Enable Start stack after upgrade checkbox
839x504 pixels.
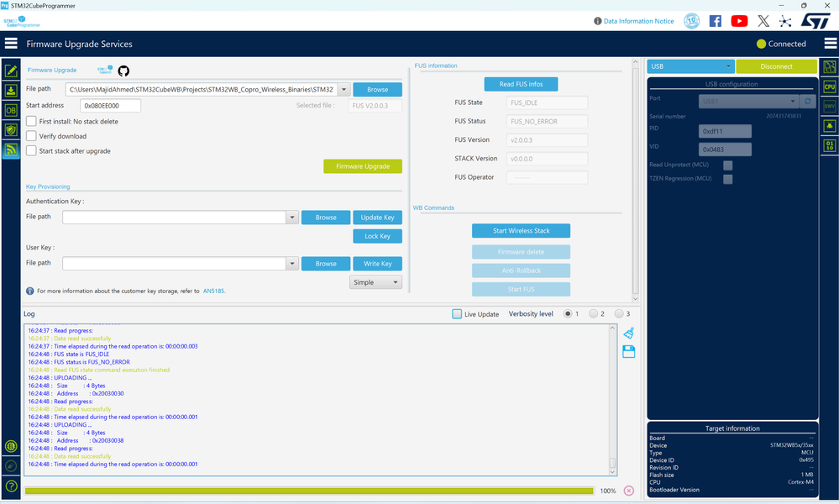click(32, 151)
